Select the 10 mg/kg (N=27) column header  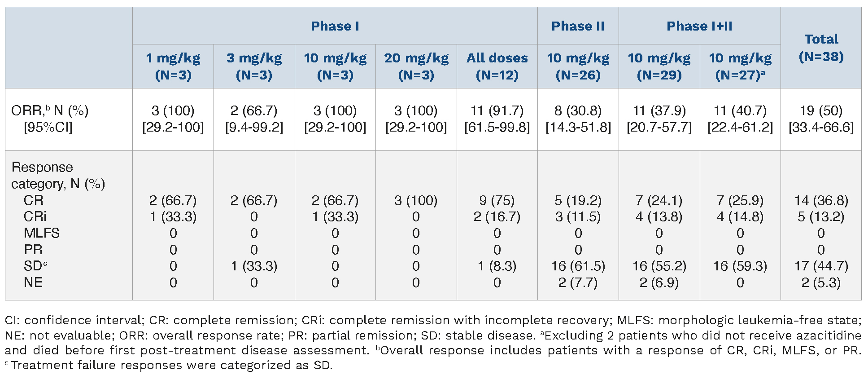740,66
